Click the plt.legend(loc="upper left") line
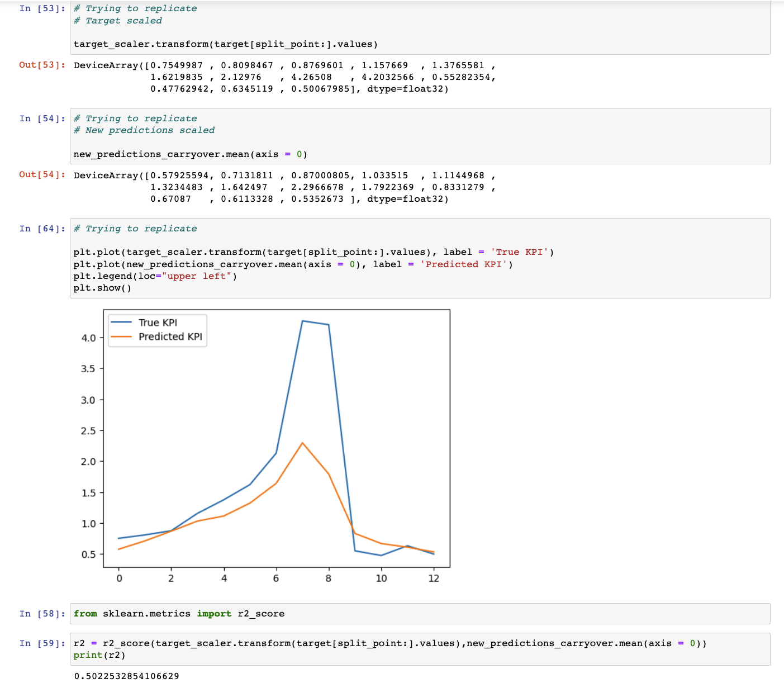This screenshot has height=683, width=784. 155,276
